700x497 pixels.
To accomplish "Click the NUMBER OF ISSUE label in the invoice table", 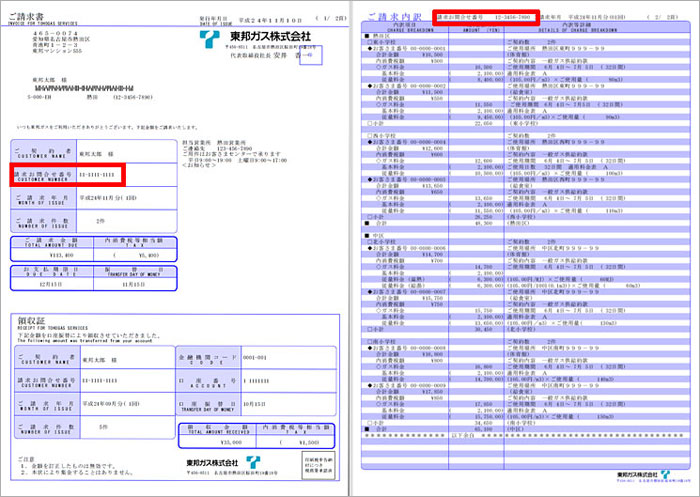I will [42, 226].
